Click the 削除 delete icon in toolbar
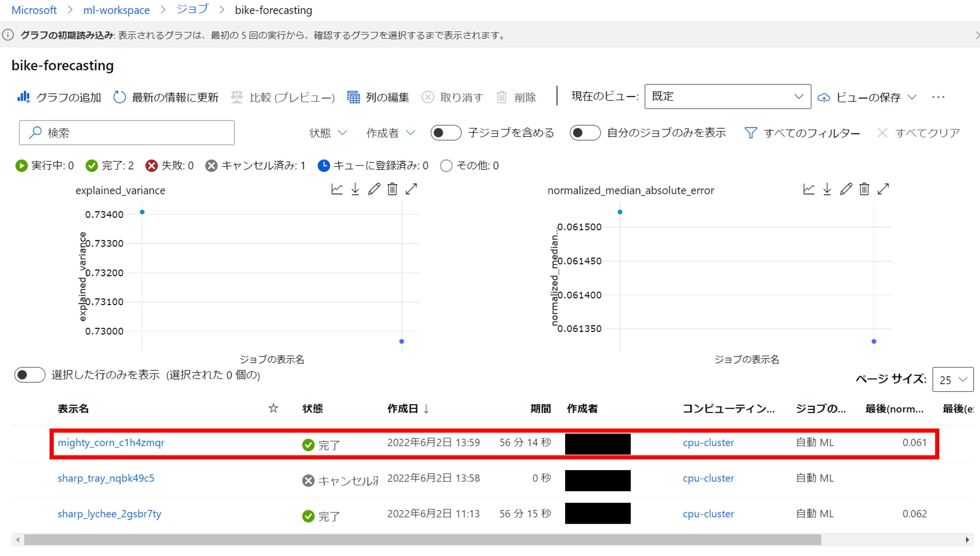This screenshot has height=556, width=980. click(502, 97)
